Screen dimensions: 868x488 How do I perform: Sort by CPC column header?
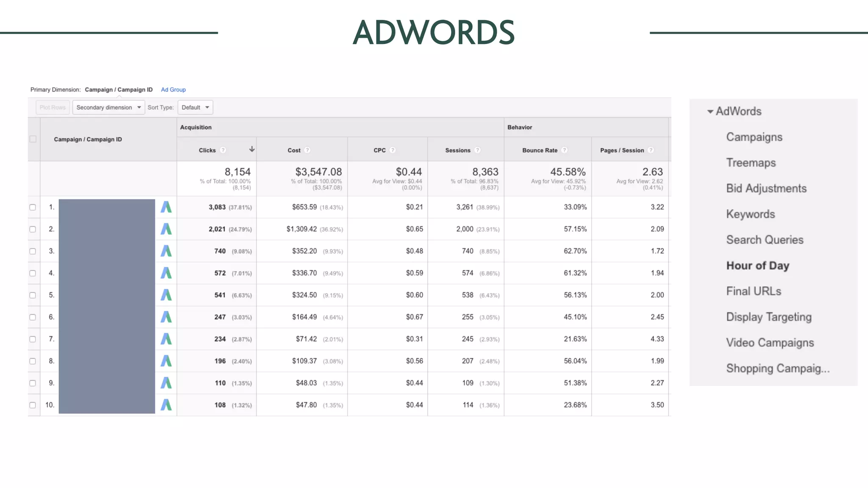point(380,150)
